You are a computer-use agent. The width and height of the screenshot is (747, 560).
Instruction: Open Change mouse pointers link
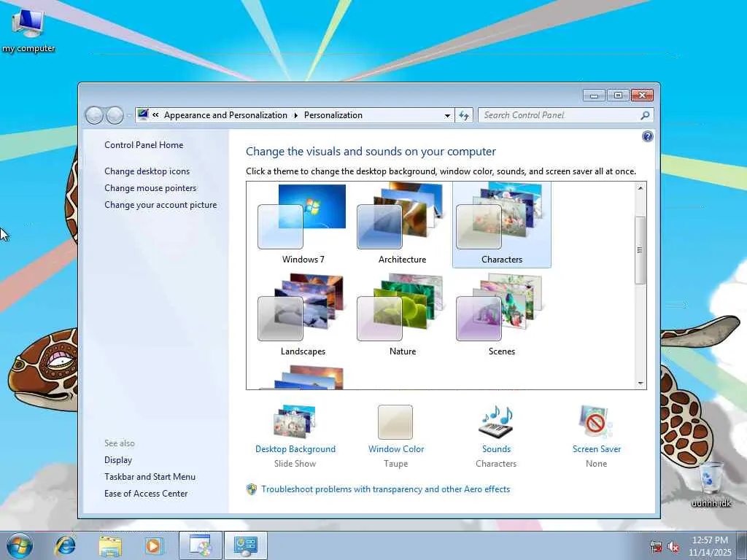tap(150, 188)
